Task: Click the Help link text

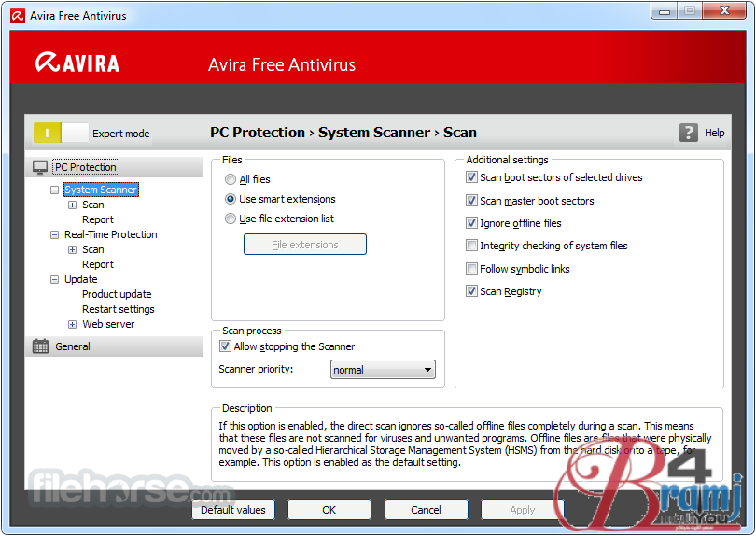Action: click(714, 133)
